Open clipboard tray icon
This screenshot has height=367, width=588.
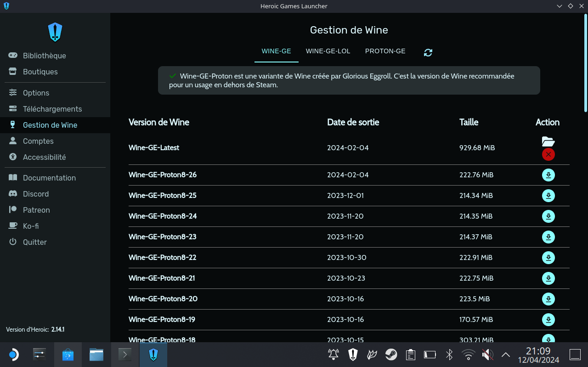tap(411, 355)
